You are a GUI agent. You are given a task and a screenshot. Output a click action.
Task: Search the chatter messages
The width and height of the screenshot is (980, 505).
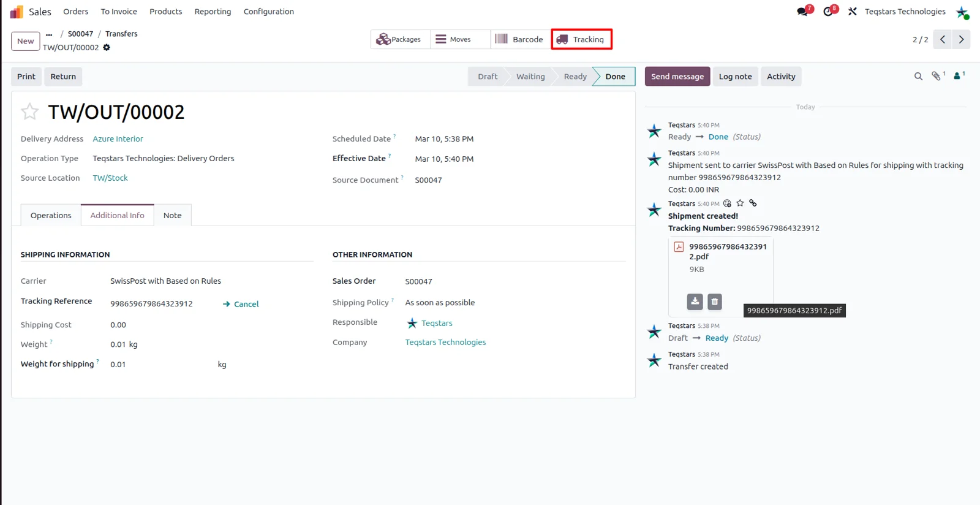coord(918,77)
